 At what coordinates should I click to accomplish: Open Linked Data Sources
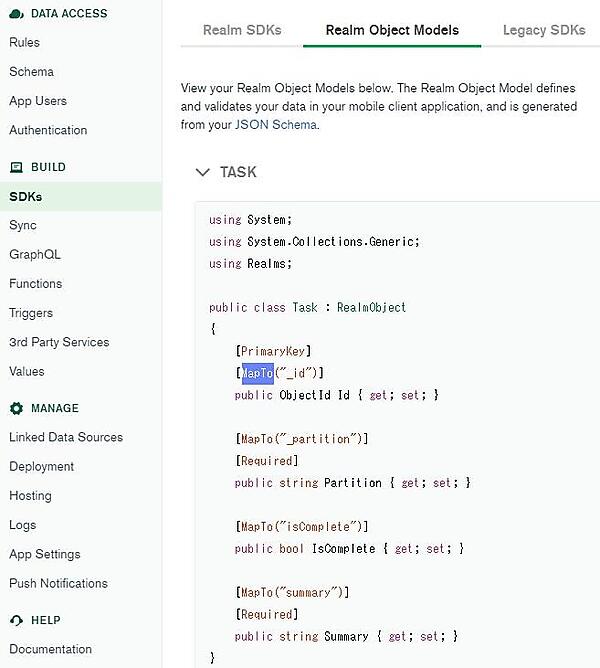66,437
